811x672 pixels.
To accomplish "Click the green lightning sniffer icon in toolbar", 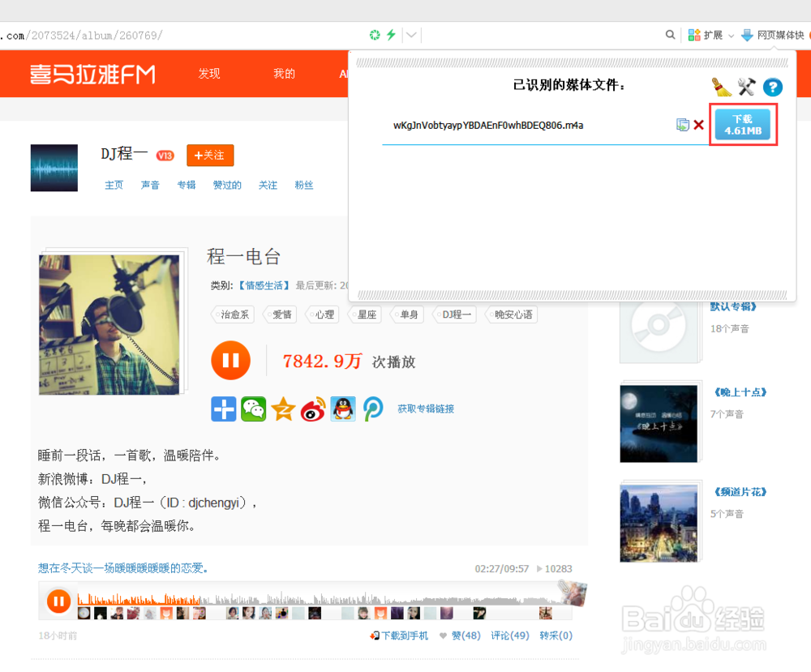I will click(393, 35).
